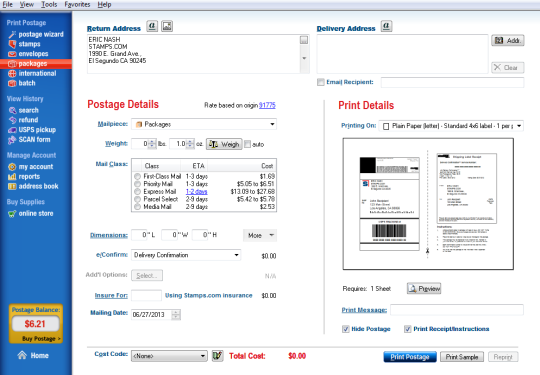540x375 pixels.
Task: Click Print Message input field
Action: 457,310
